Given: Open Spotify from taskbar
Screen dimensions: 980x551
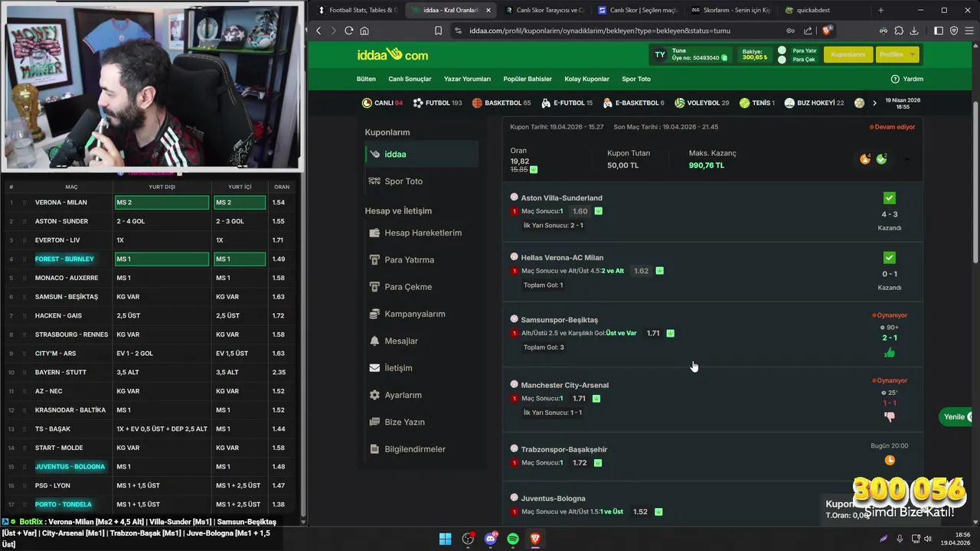Looking at the screenshot, I should coord(513,539).
